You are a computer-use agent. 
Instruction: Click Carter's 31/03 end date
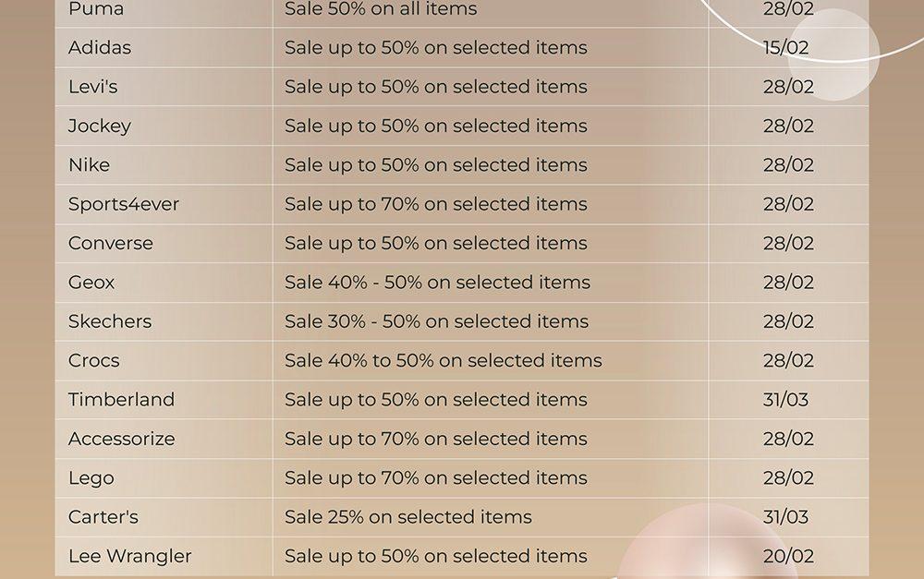785,517
